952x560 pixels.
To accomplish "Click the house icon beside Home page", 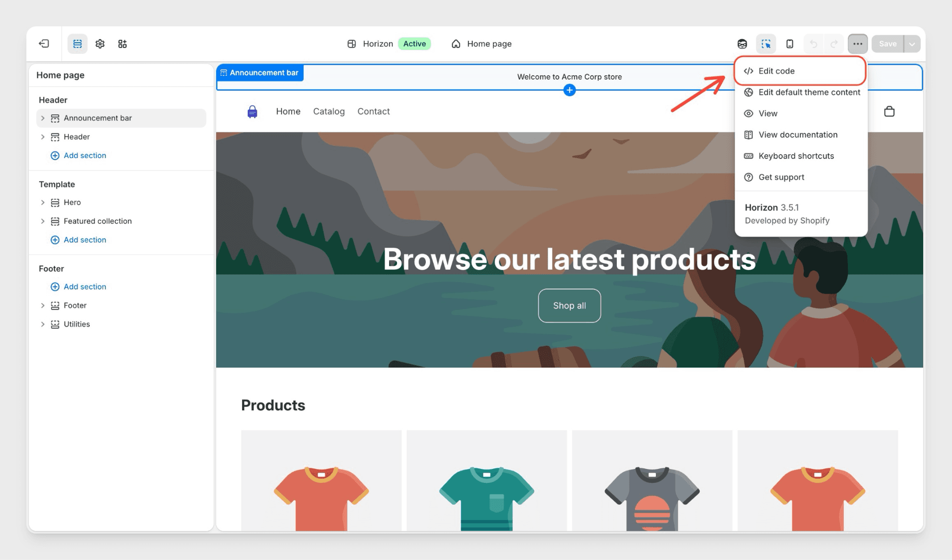I will tap(456, 44).
